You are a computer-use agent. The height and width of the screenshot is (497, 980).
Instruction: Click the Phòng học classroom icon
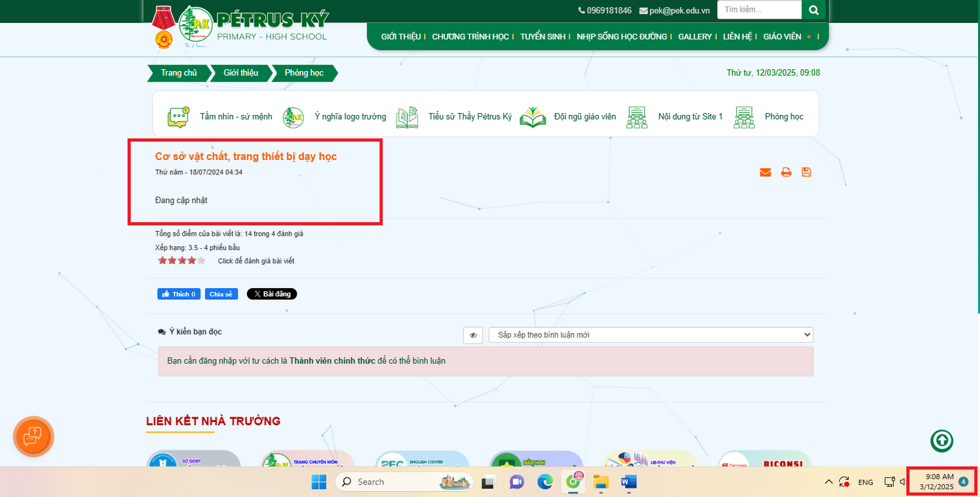point(744,117)
